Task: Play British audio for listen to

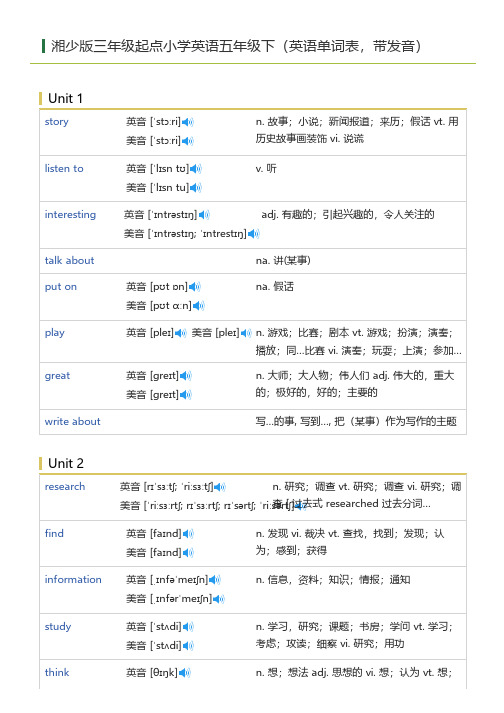Action: [196, 169]
